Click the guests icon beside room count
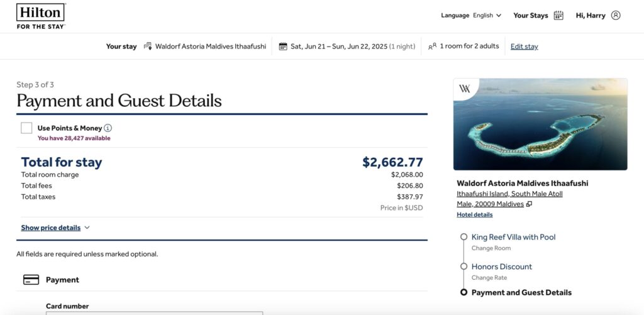 [x=432, y=46]
